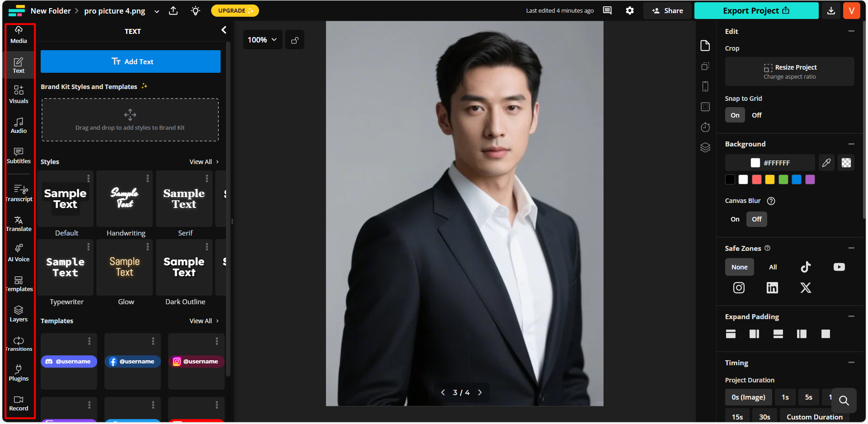Pick a background color with the eyedropper
868x424 pixels.
pos(826,163)
